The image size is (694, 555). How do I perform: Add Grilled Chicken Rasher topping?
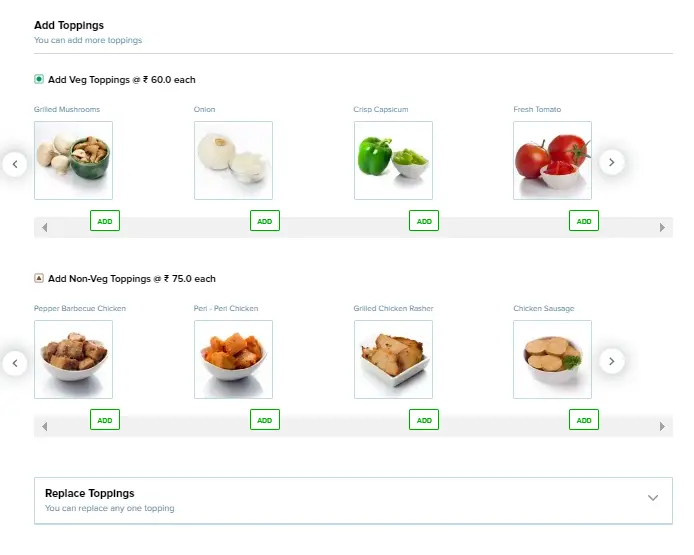pos(424,420)
